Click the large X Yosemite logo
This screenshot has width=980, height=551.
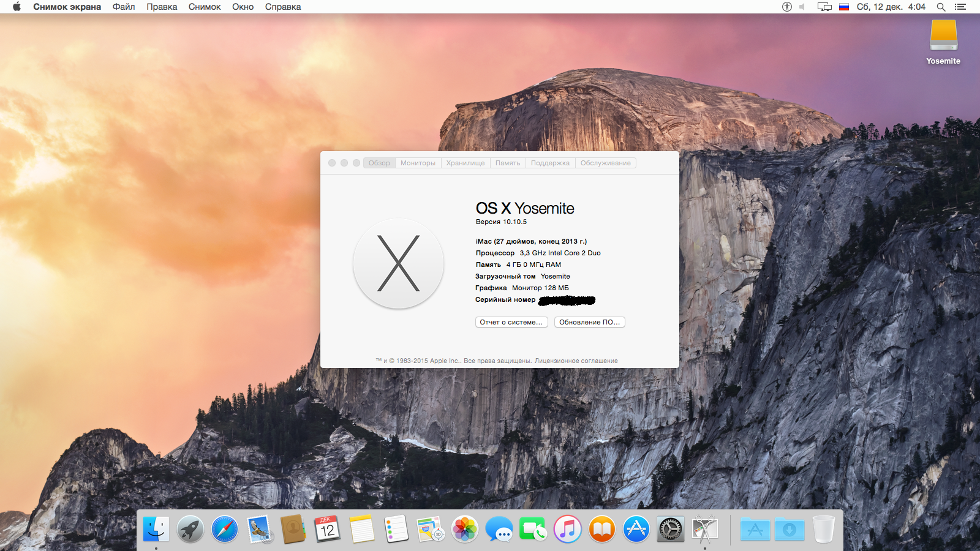[x=399, y=263]
